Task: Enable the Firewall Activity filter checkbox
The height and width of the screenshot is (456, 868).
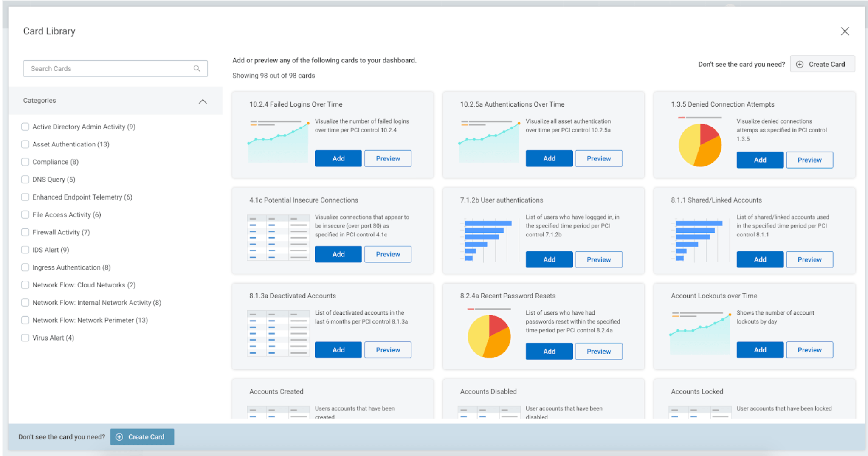Action: pos(25,232)
